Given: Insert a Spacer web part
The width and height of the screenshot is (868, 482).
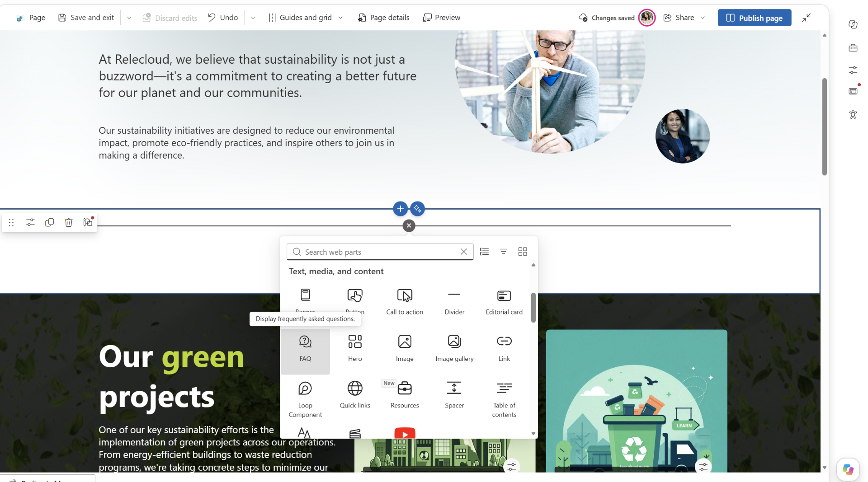Looking at the screenshot, I should pos(454,395).
